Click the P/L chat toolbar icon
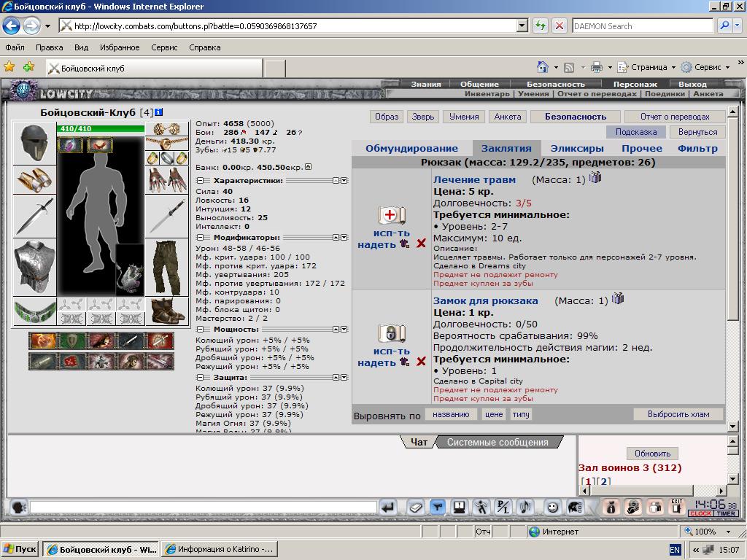Image resolution: width=747 pixels, height=560 pixels. [x=503, y=507]
